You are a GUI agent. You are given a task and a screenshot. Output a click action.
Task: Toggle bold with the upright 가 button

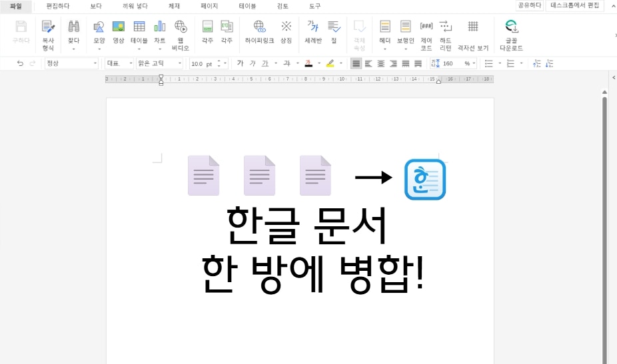240,63
